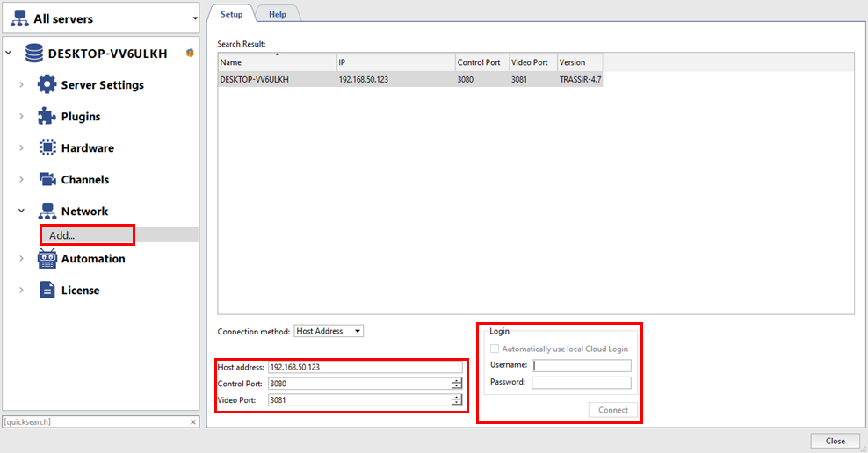Click the DESKTOP-VV6ULKH database server icon
This screenshot has height=453, width=868.
coord(34,54)
